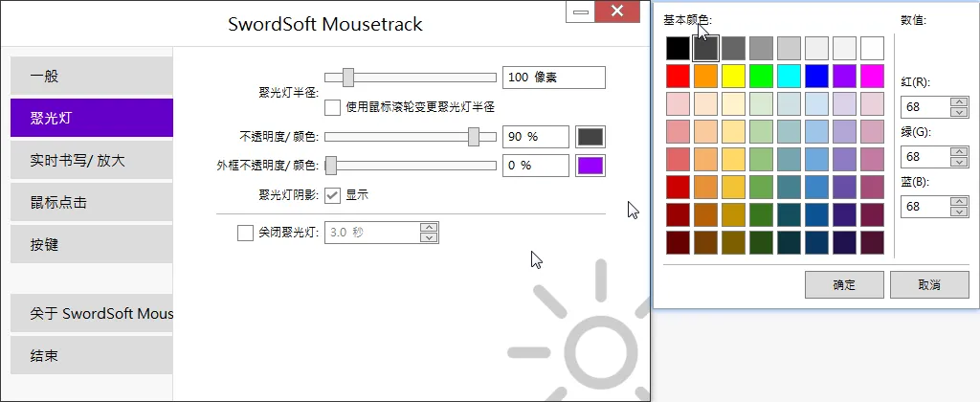Choose the darkest red bottom-row swatch
Screen dimensions: 980x402
[x=678, y=242]
